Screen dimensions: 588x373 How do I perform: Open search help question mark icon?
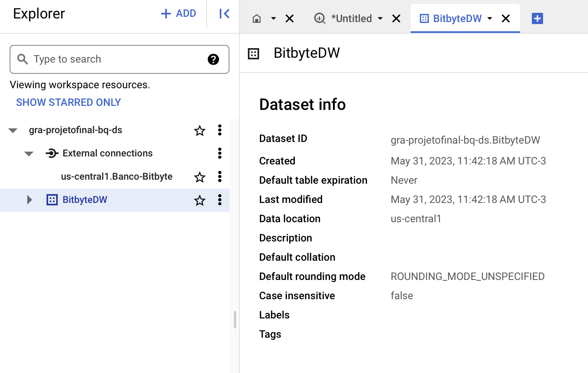213,59
